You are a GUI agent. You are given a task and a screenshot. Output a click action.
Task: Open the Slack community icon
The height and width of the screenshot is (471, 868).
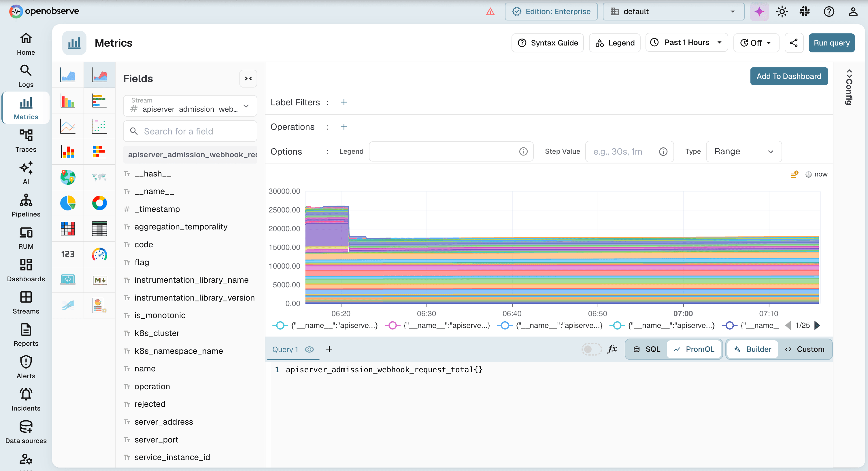(x=805, y=12)
